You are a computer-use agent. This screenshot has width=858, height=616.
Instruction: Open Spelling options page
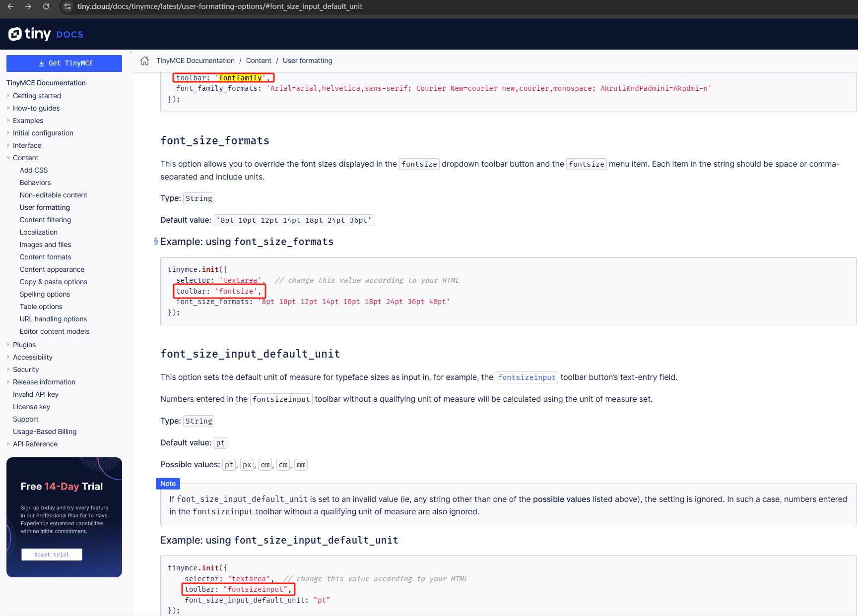tap(45, 294)
